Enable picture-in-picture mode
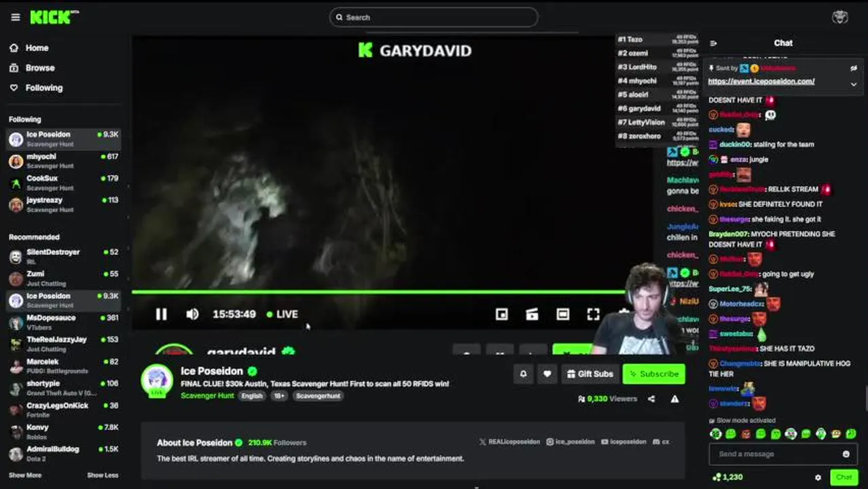This screenshot has width=868, height=489. tap(501, 314)
